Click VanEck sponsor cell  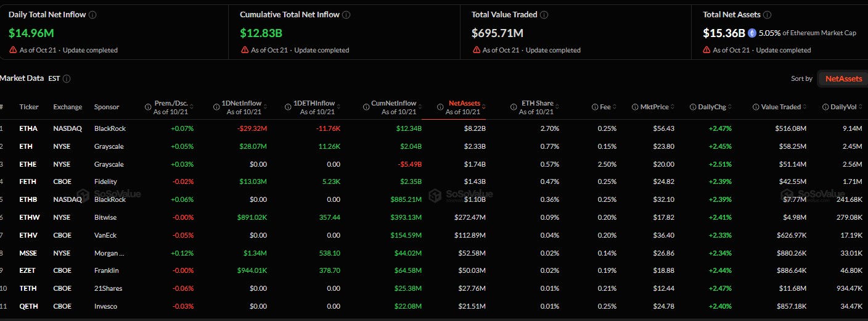pos(105,235)
